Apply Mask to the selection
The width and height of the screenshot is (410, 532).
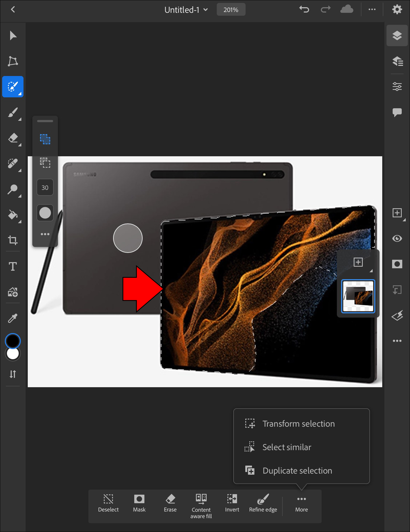139,503
